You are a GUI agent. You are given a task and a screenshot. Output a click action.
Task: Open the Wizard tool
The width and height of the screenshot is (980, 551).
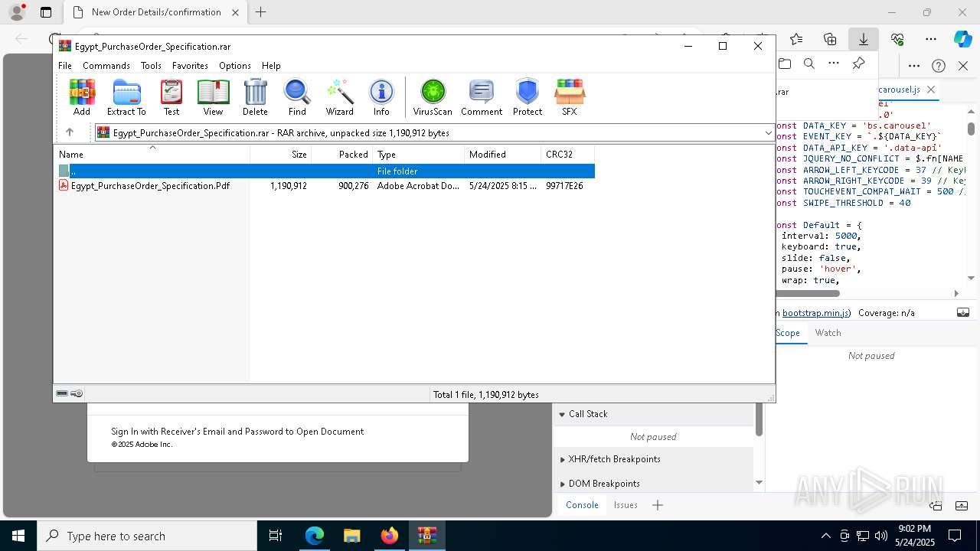tap(339, 97)
